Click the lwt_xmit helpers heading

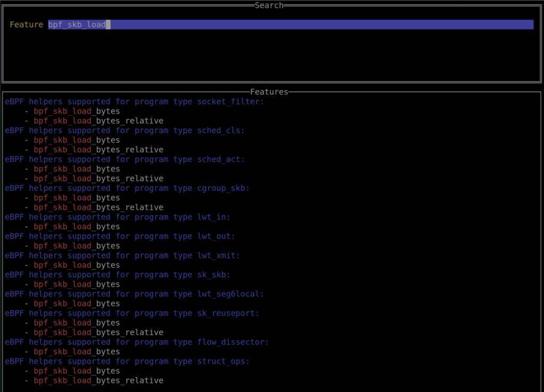point(122,255)
